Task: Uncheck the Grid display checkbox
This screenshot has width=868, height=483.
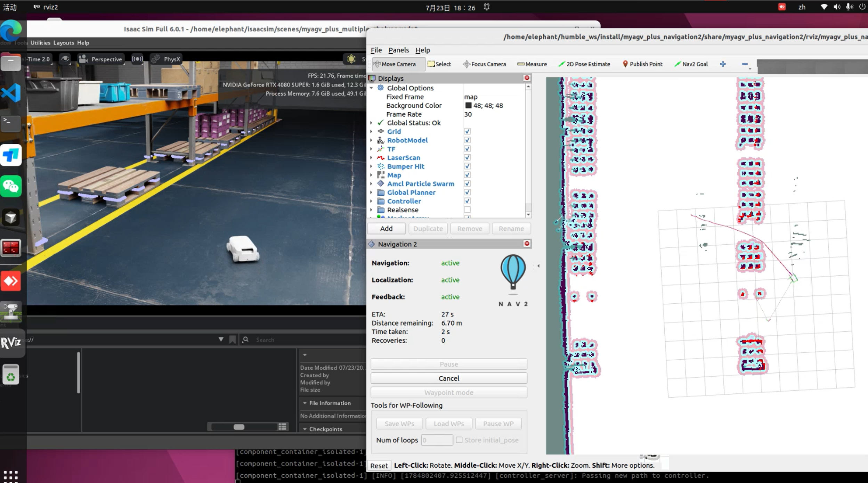Action: (467, 131)
